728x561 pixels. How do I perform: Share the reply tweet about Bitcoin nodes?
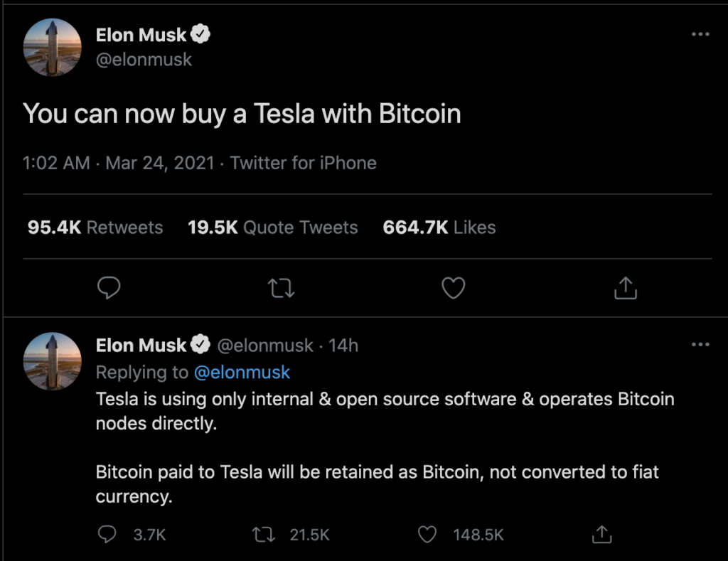[601, 534]
